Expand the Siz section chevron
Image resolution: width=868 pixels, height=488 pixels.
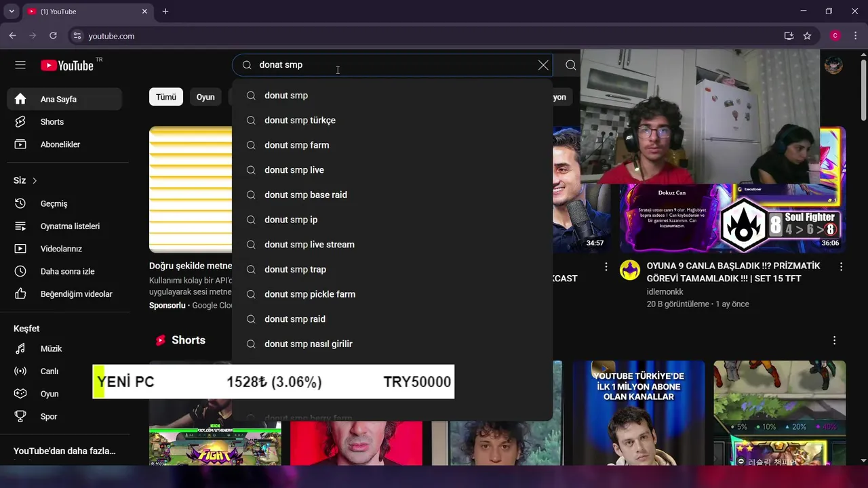(x=35, y=181)
